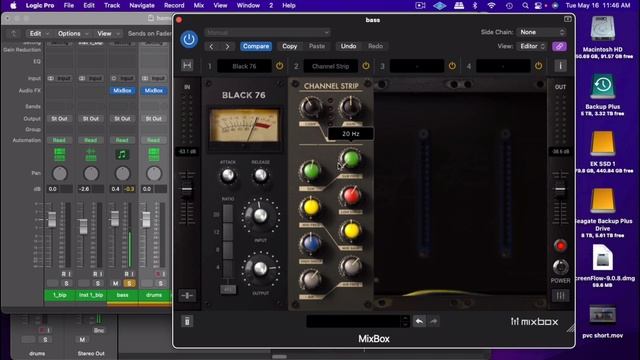Viewport: 640px width, 360px height.
Task: Adjust the Black 76 Attack knob
Action: coord(228,176)
